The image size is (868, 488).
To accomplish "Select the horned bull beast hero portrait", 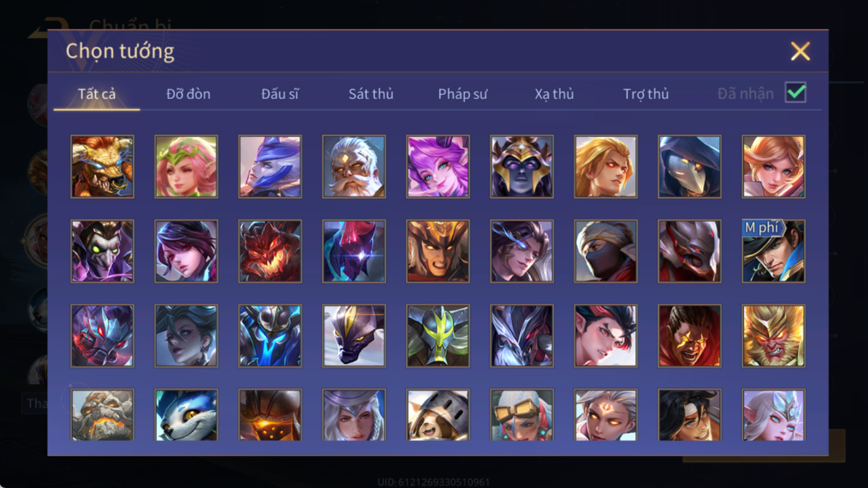I will click(x=102, y=166).
